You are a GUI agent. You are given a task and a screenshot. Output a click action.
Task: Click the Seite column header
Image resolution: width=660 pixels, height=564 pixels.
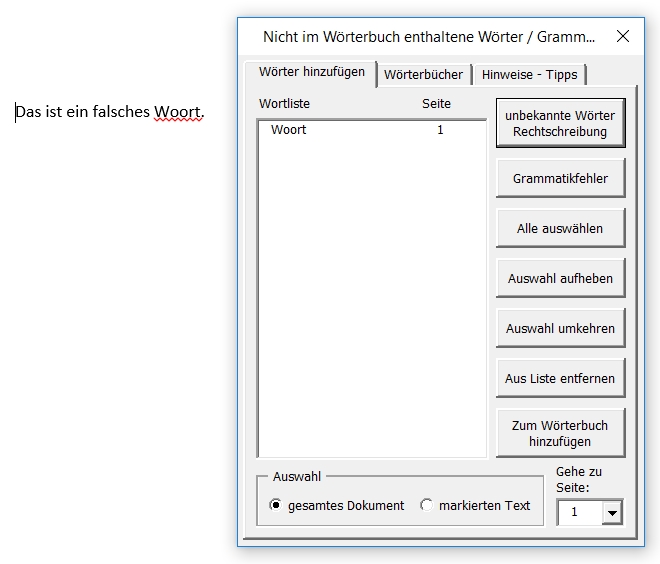[436, 103]
